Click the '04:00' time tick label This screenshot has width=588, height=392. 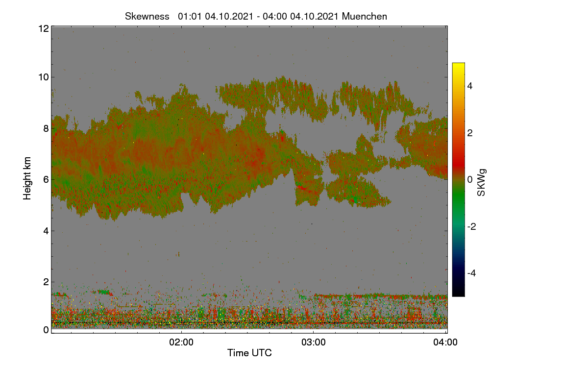pyautogui.click(x=446, y=343)
